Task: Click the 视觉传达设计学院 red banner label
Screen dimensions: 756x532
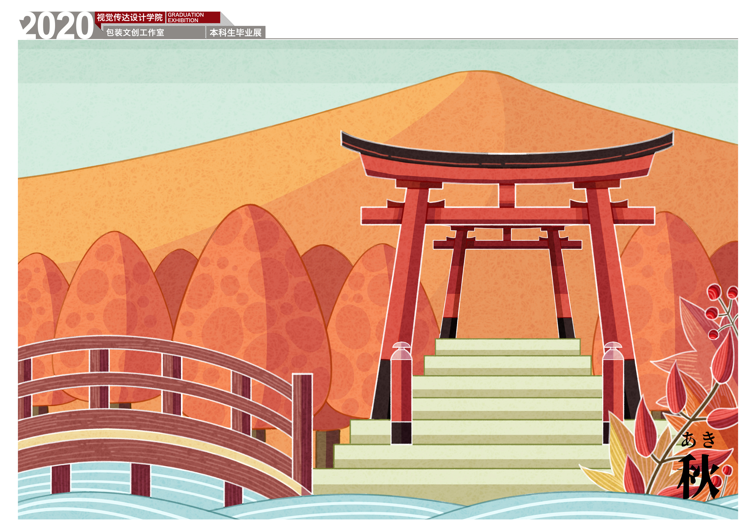Action: point(130,17)
